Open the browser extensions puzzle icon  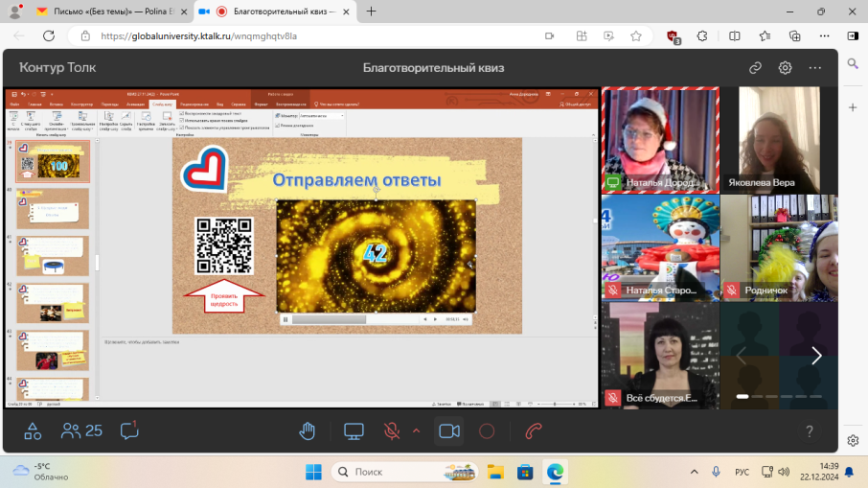tap(702, 36)
